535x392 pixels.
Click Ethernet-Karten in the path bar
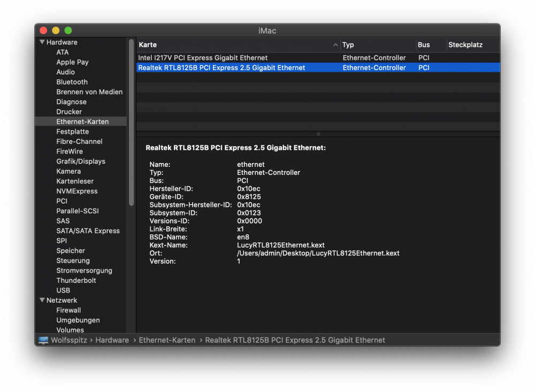tap(167, 340)
